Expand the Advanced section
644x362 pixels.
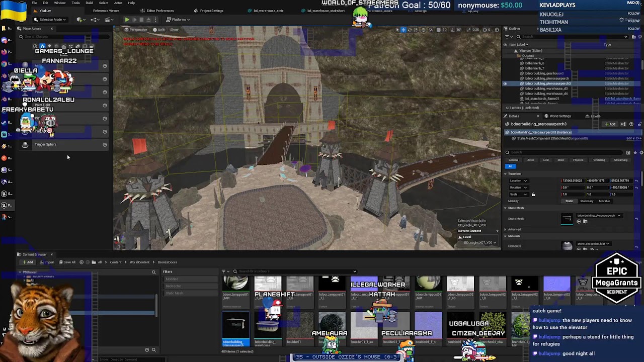505,229
